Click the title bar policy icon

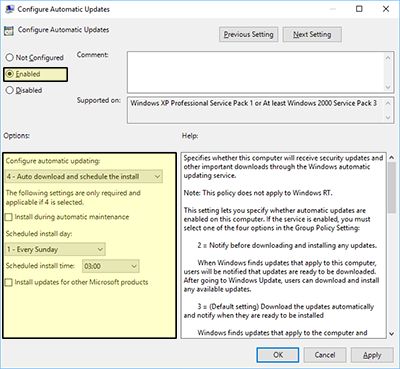(9, 9)
